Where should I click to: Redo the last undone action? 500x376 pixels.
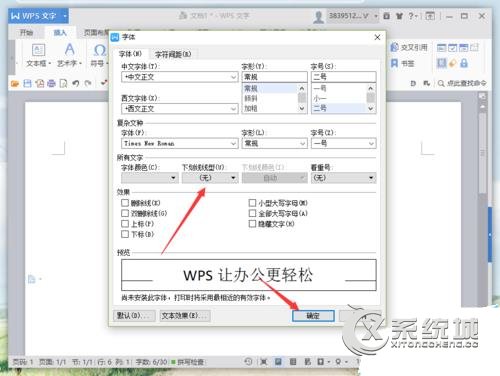[88, 83]
